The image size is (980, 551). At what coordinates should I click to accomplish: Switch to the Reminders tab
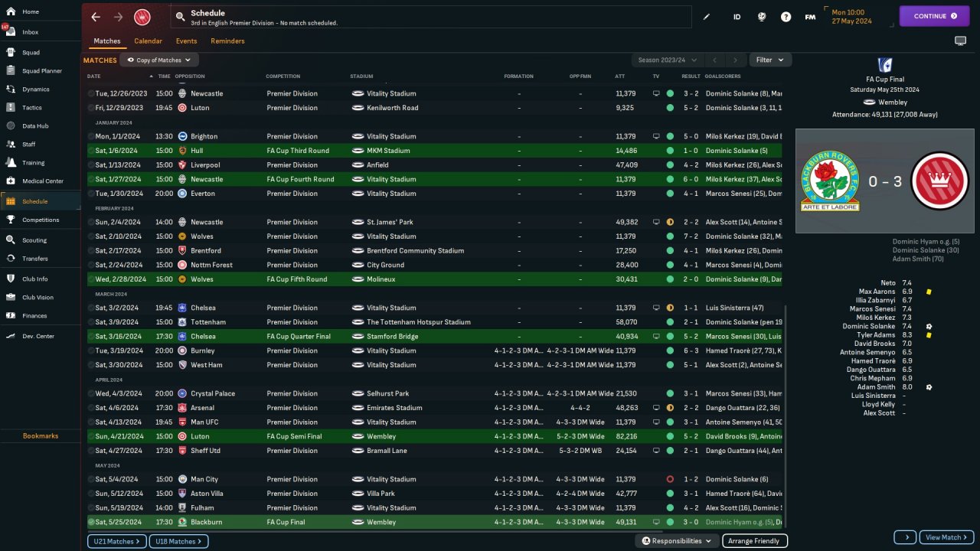point(227,41)
